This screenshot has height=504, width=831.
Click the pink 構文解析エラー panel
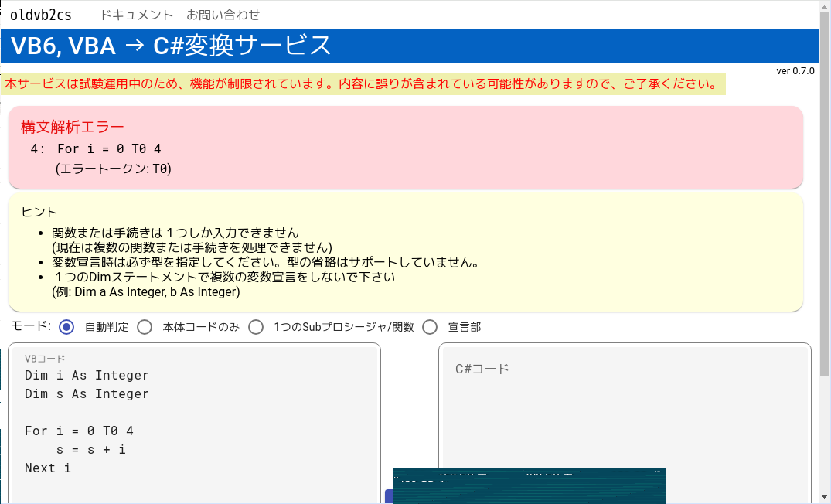406,151
